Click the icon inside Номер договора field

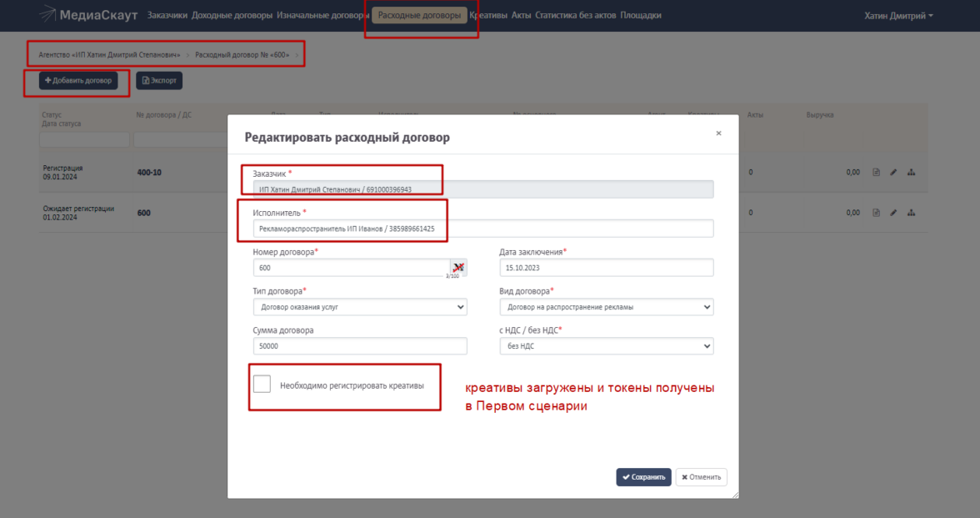coord(458,267)
